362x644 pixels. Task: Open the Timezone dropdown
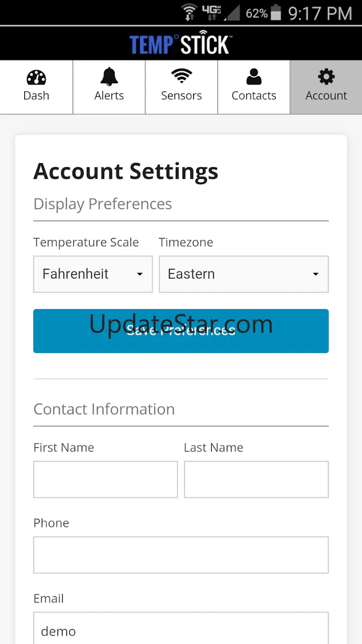click(244, 274)
